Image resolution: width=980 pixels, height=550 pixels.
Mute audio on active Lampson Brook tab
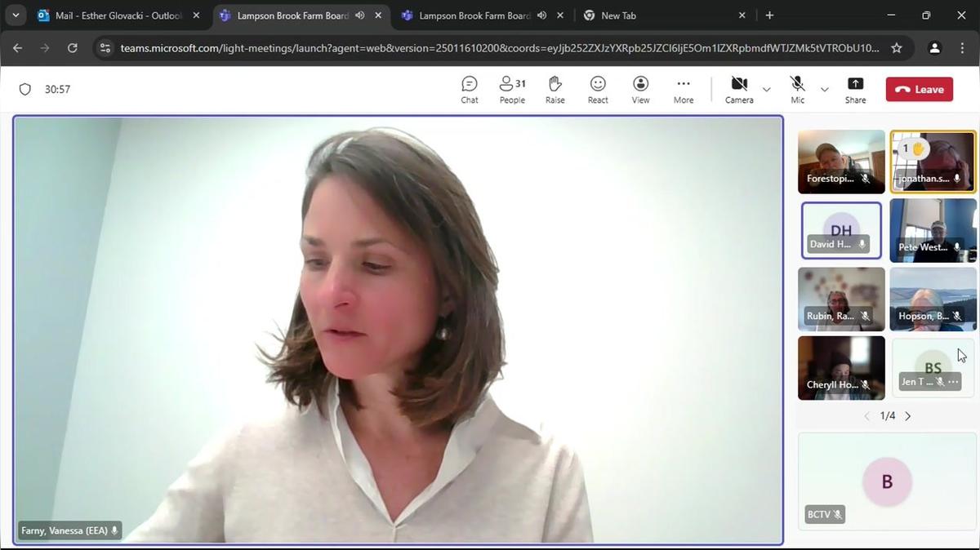[x=360, y=16]
